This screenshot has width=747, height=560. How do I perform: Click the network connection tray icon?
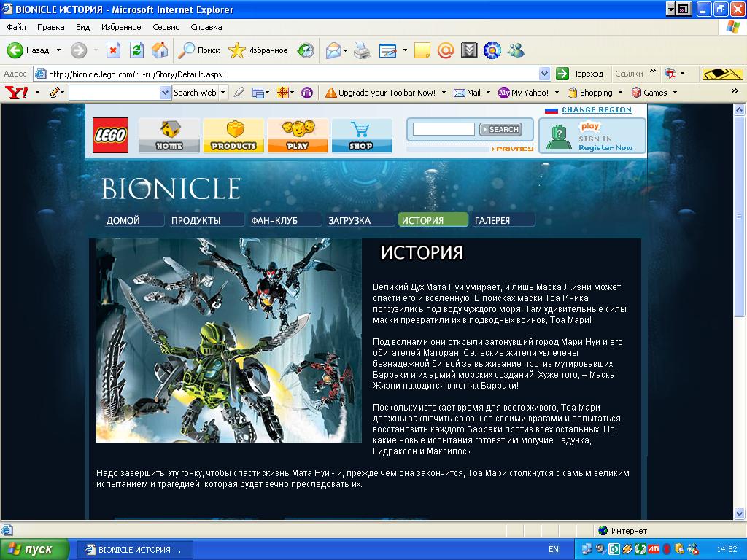coord(587,549)
